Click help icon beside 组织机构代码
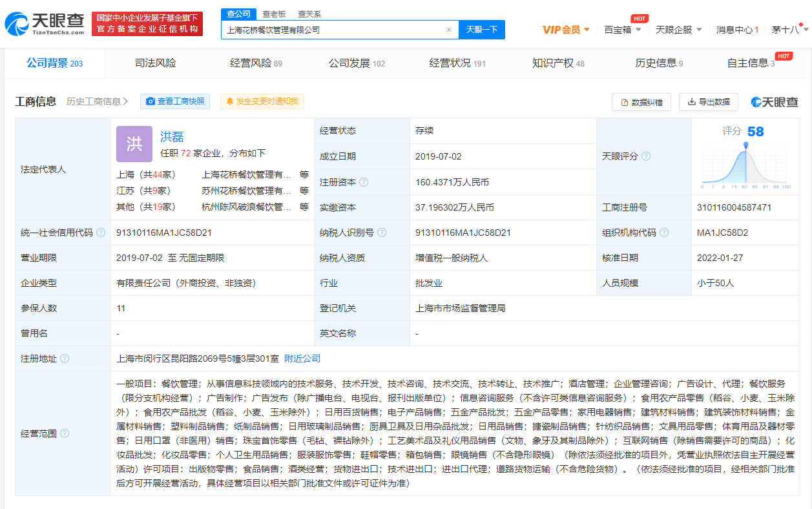 [664, 233]
